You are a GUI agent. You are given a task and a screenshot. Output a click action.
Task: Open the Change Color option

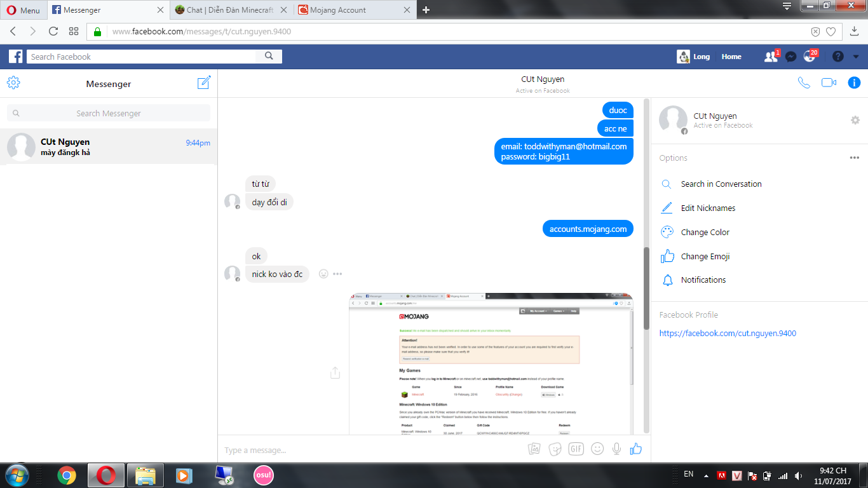[705, 232]
